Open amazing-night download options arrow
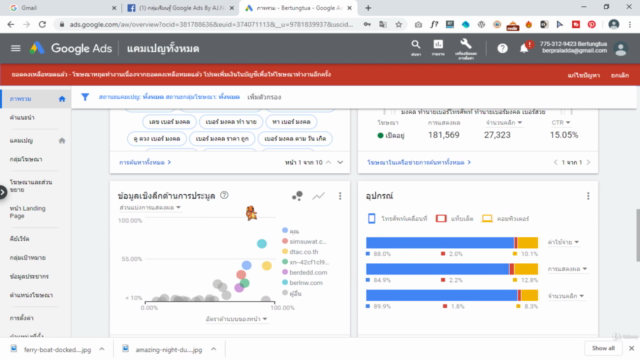Viewport: 640px width, 360px height. click(x=213, y=349)
